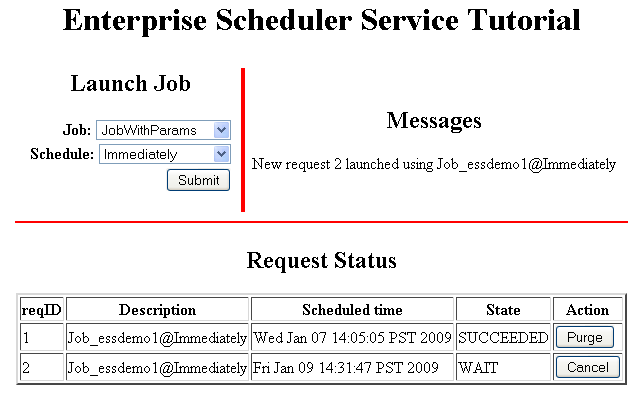
Task: Click the Request Status heading
Action: [321, 261]
